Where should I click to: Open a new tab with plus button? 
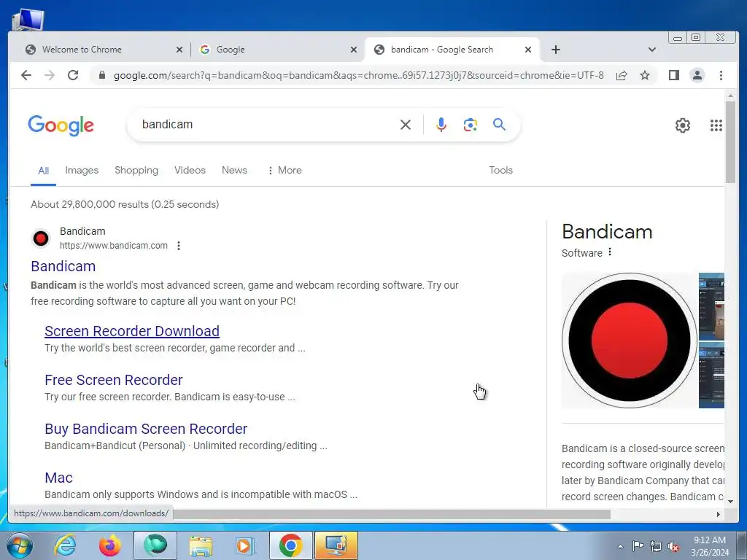click(x=555, y=50)
